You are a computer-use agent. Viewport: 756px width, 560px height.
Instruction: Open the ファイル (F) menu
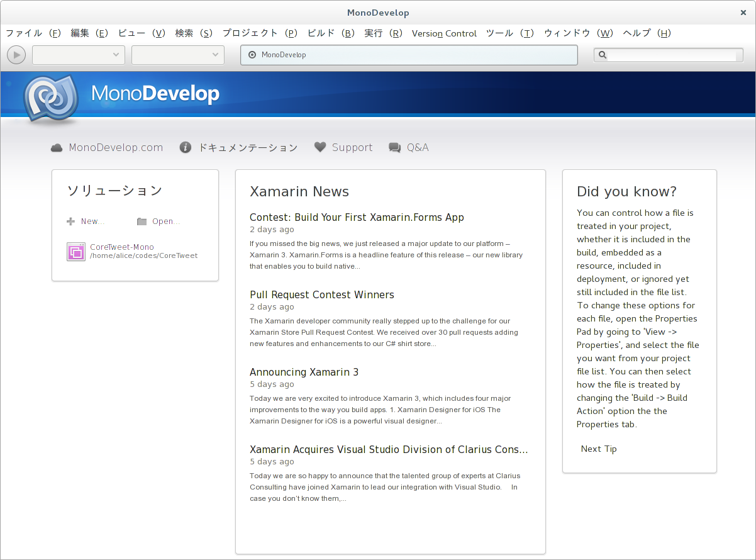point(33,33)
